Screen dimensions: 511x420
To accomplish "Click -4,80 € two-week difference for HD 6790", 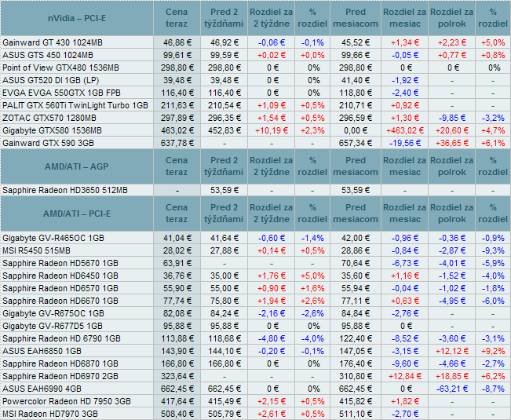I will click(272, 338).
